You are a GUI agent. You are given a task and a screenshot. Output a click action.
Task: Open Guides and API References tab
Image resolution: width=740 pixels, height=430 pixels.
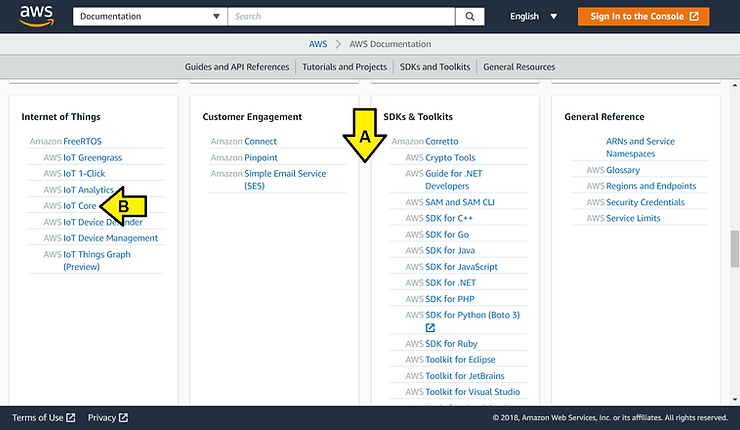point(236,67)
